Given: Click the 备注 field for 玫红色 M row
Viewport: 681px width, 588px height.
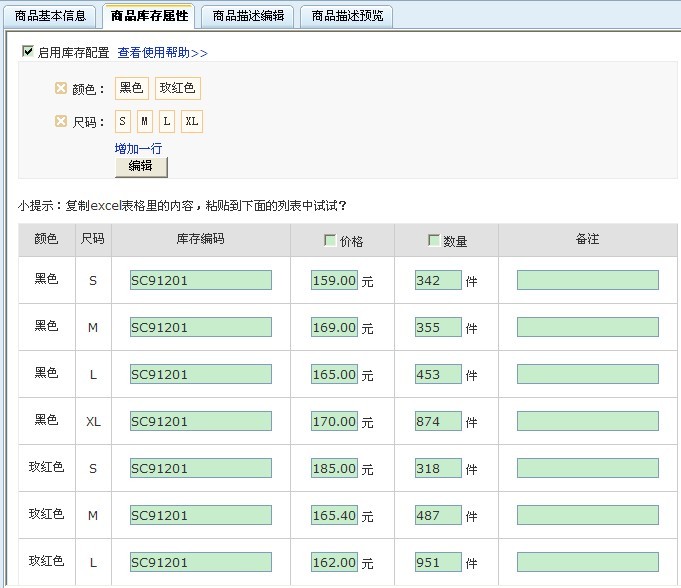Looking at the screenshot, I should [587, 515].
